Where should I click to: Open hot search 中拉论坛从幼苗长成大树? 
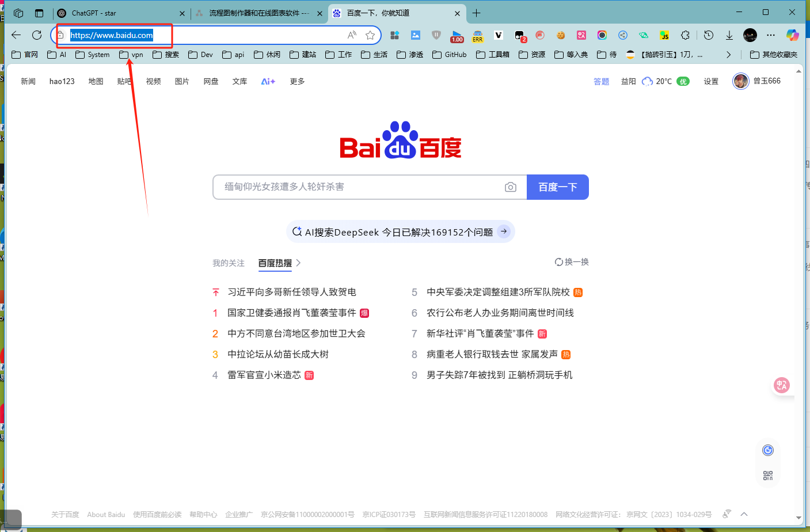pos(278,354)
